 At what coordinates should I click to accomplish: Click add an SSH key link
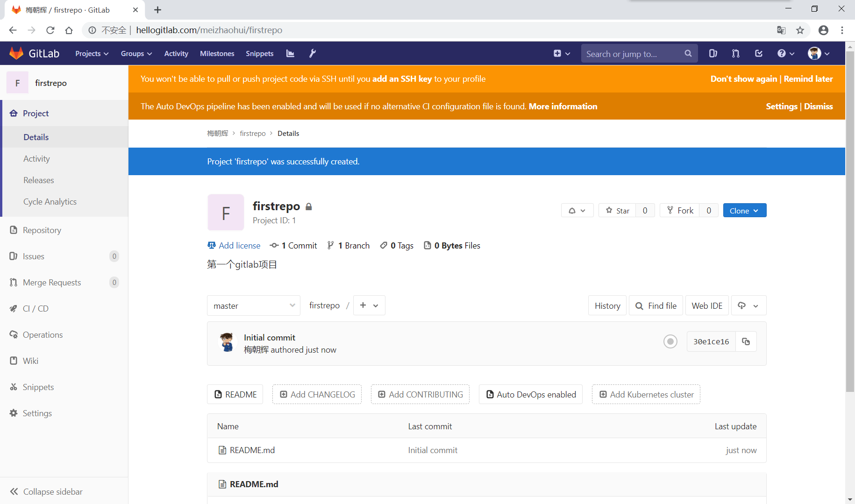click(402, 79)
